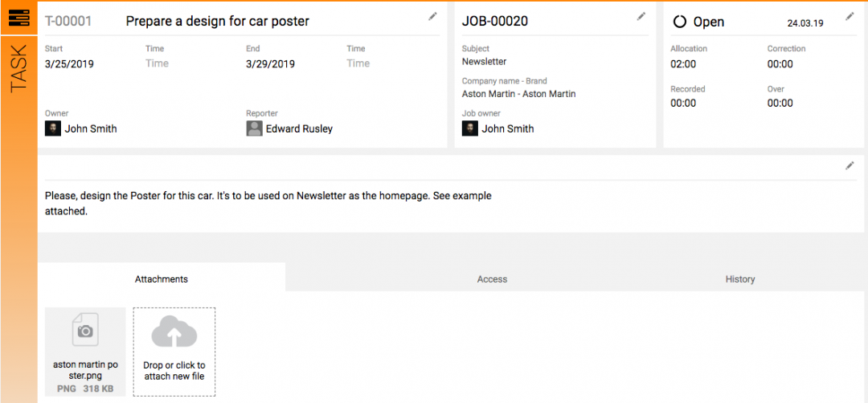
Task: Click pencil icon on Open status panel
Action: (x=850, y=17)
